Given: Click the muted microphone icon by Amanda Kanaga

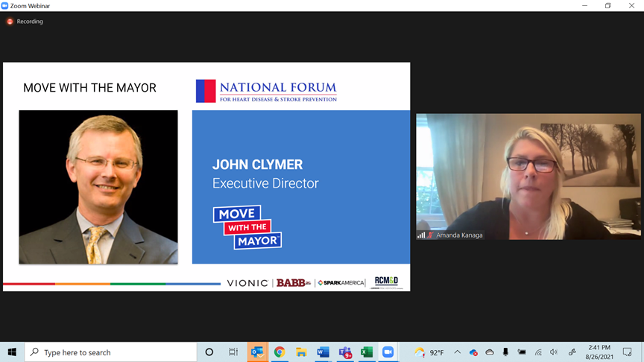Looking at the screenshot, I should pos(430,235).
